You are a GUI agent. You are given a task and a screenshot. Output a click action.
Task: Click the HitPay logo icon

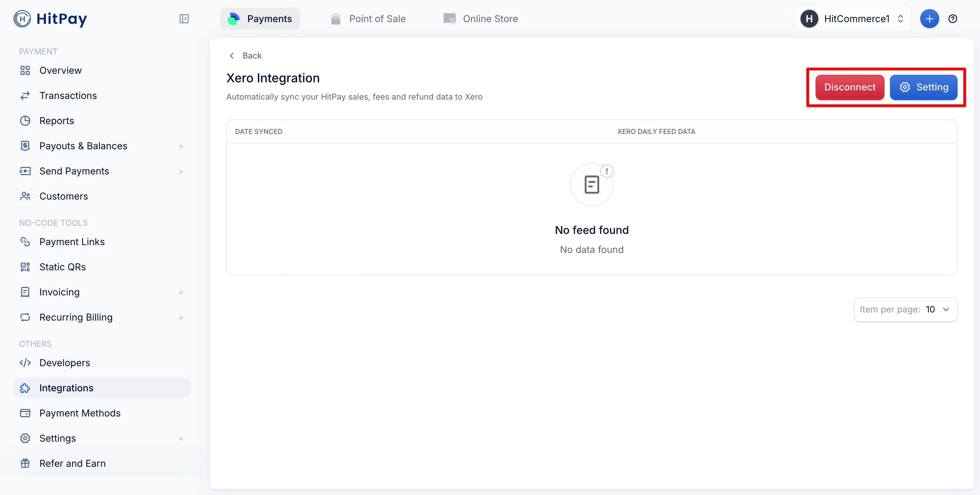22,19
